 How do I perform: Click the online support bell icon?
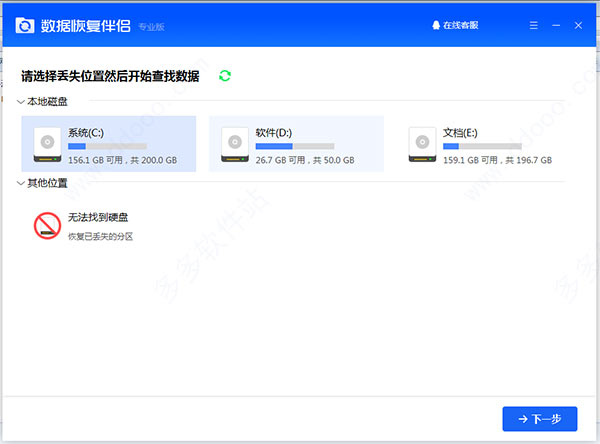[435, 25]
